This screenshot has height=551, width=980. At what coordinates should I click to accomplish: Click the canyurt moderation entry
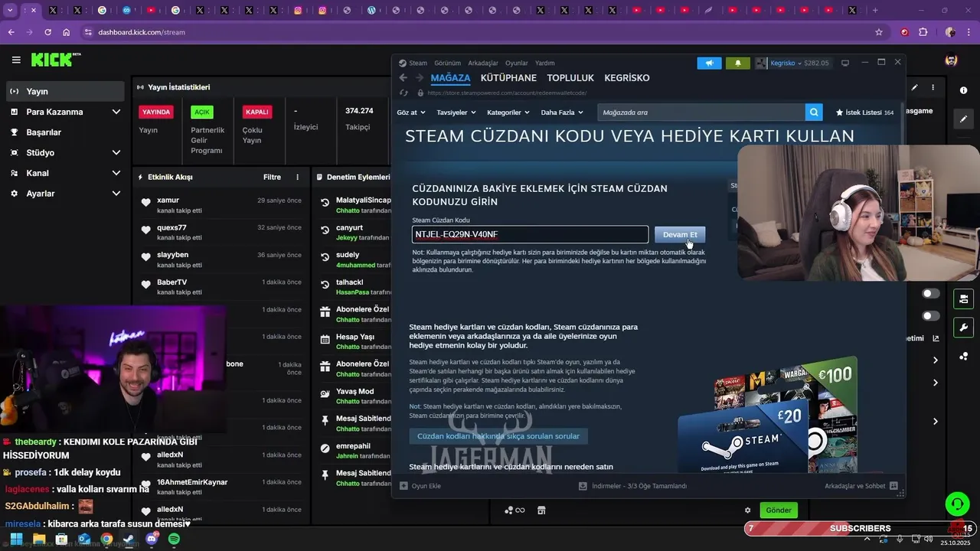(x=354, y=233)
